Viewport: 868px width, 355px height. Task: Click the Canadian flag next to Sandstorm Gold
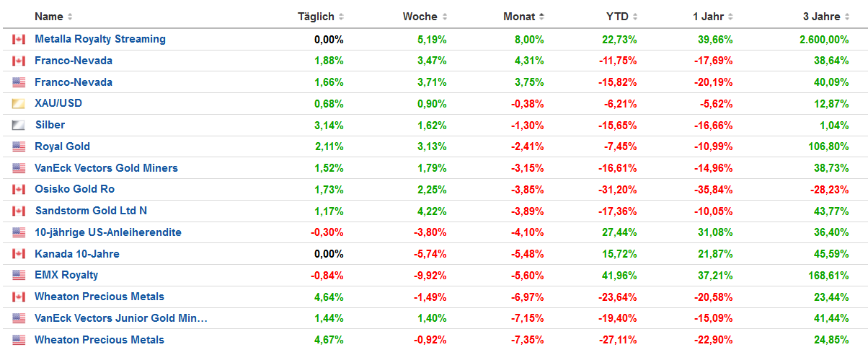tap(19, 211)
